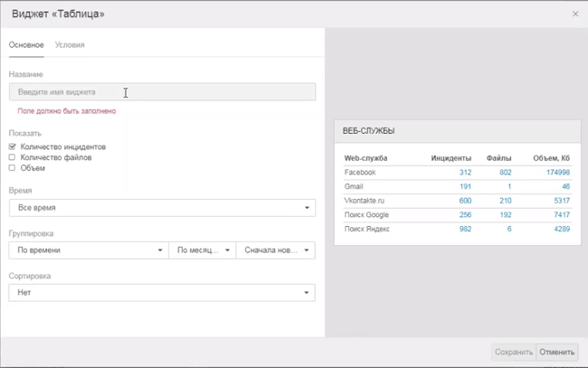Click the Инциденты column header

(451, 158)
